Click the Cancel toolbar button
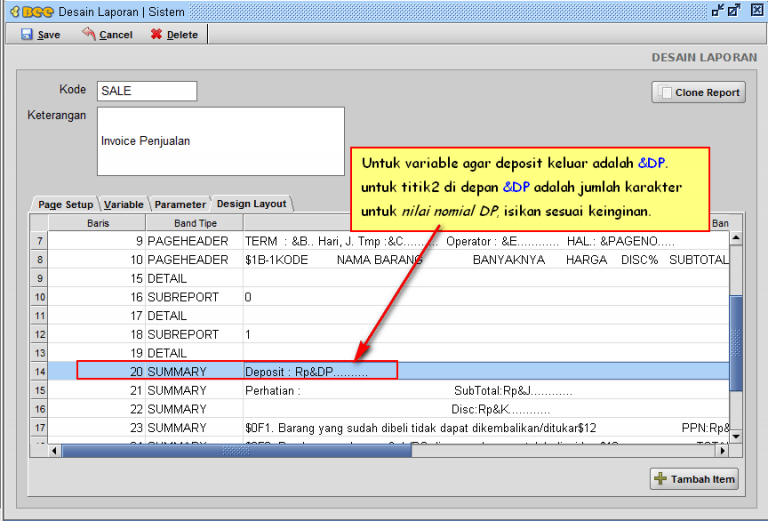The height and width of the screenshot is (521, 768). (x=107, y=34)
